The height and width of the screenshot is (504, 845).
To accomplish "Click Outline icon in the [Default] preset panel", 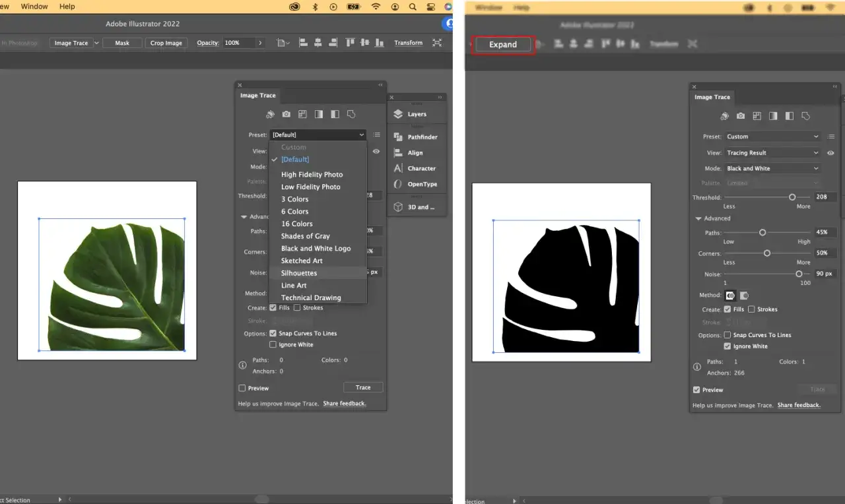I will pos(351,114).
